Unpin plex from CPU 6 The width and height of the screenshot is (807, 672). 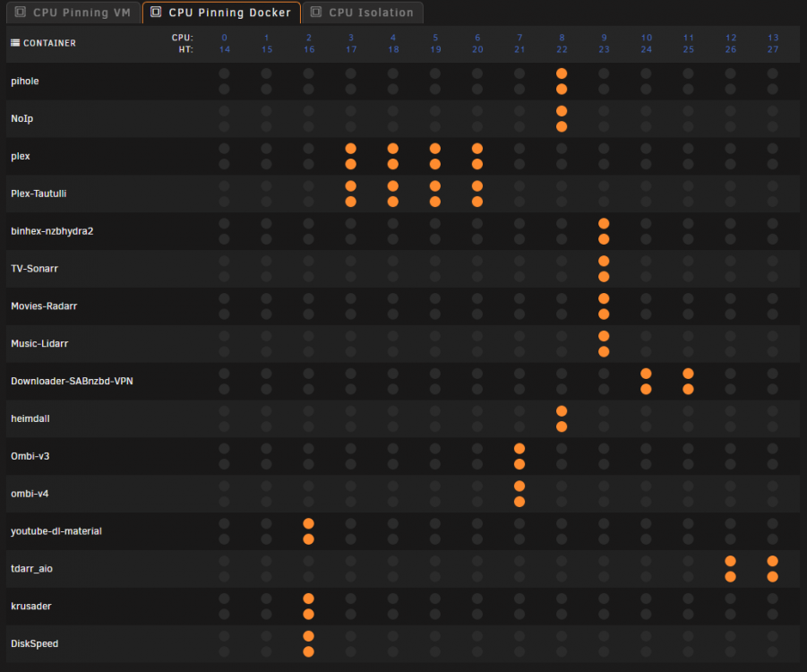477,149
